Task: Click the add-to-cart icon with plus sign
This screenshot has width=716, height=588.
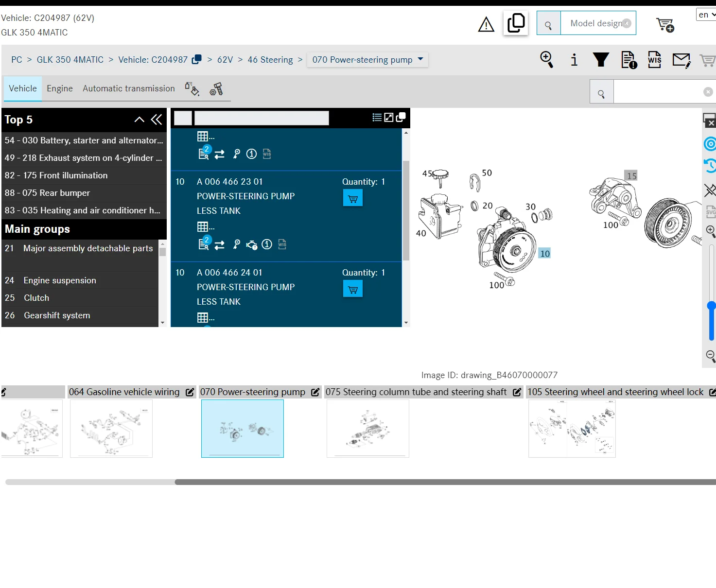Action: pos(665,25)
